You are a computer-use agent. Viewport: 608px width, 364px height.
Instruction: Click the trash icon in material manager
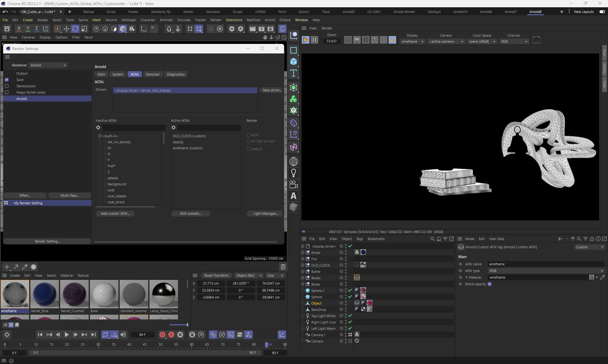click(x=283, y=267)
